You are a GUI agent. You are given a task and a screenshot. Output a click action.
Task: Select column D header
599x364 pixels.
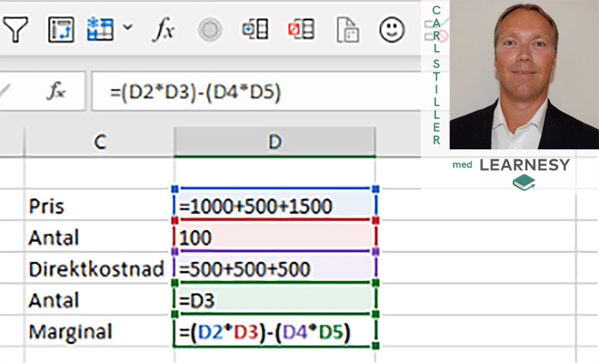(x=275, y=142)
